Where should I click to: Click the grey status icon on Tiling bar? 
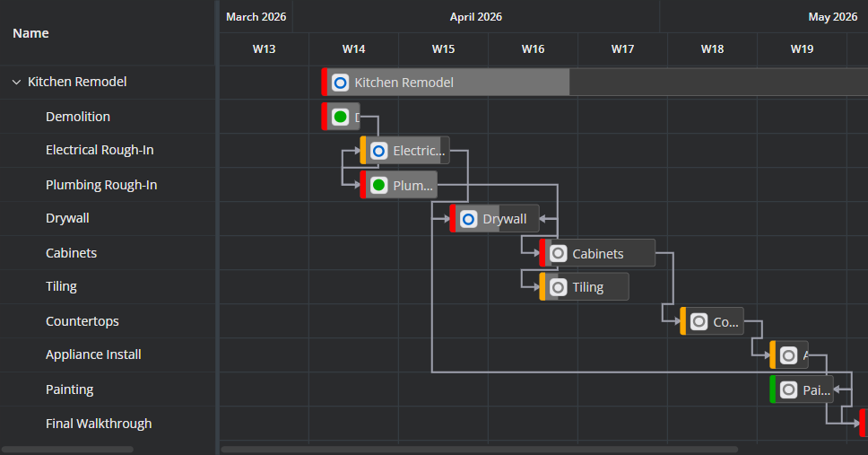click(x=558, y=287)
